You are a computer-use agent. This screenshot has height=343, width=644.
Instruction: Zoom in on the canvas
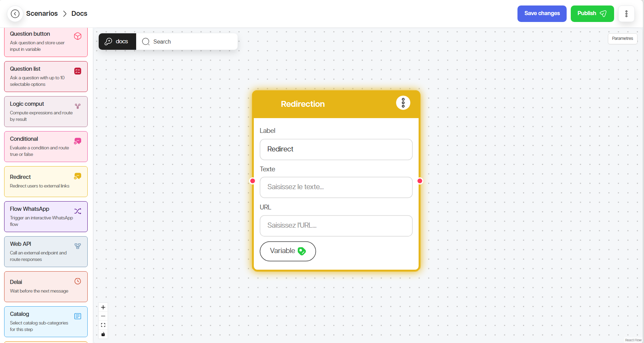103,307
